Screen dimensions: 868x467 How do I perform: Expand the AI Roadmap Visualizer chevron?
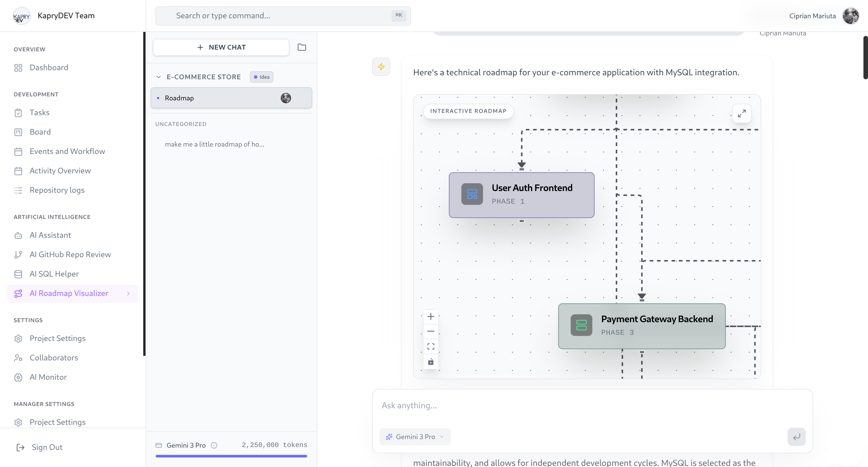click(x=128, y=294)
